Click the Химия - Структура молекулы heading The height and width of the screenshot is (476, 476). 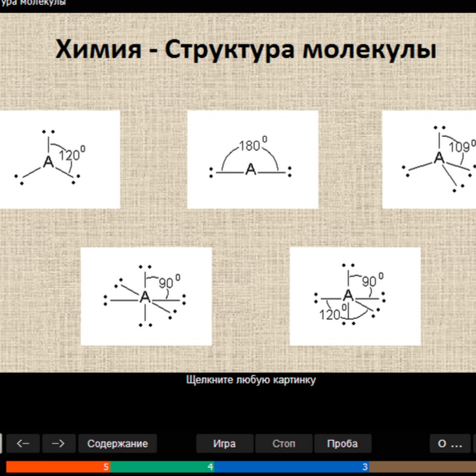click(246, 50)
